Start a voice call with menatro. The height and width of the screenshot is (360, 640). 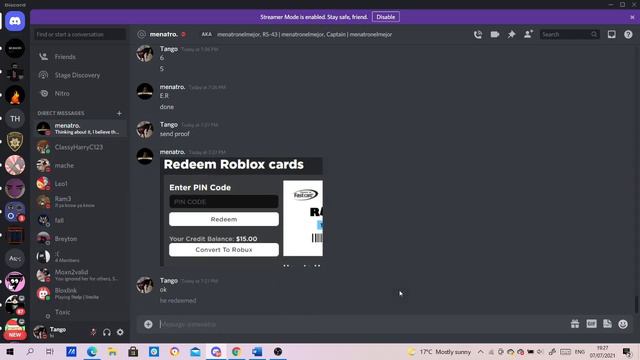[478, 34]
